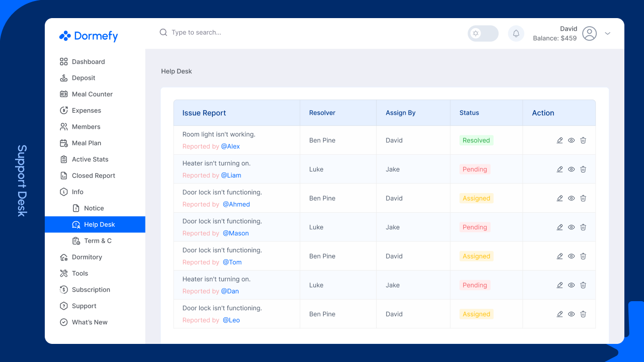Image resolution: width=644 pixels, height=362 pixels.
Task: View the Door lock issue by Mason
Action: click(x=571, y=227)
